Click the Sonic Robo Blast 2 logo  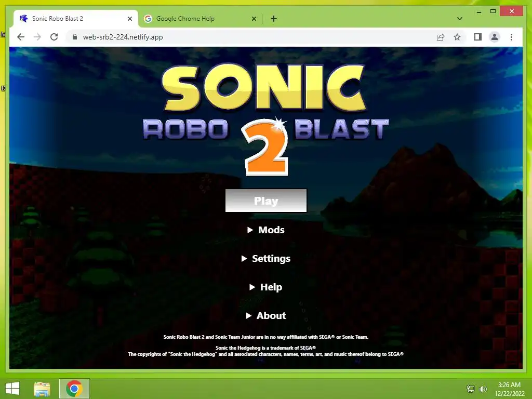click(x=266, y=119)
